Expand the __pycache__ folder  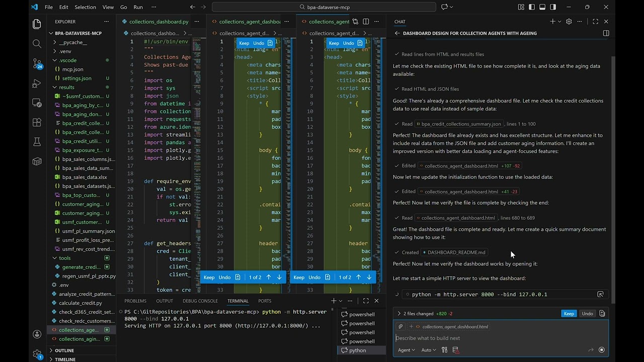coord(73,42)
